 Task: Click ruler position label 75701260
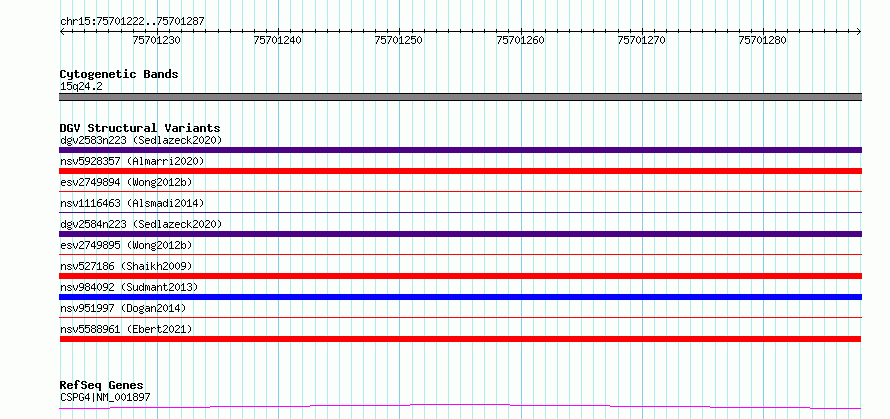[520, 40]
